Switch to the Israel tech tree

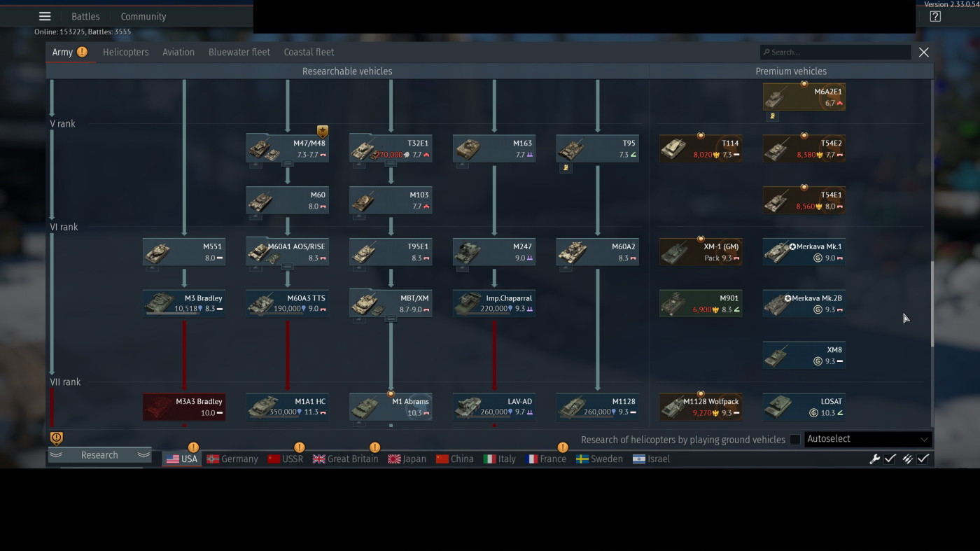tap(651, 459)
